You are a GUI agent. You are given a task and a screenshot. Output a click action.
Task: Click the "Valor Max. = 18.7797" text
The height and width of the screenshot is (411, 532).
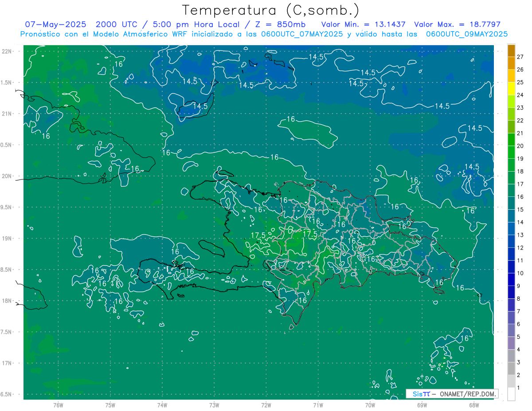[457, 24]
